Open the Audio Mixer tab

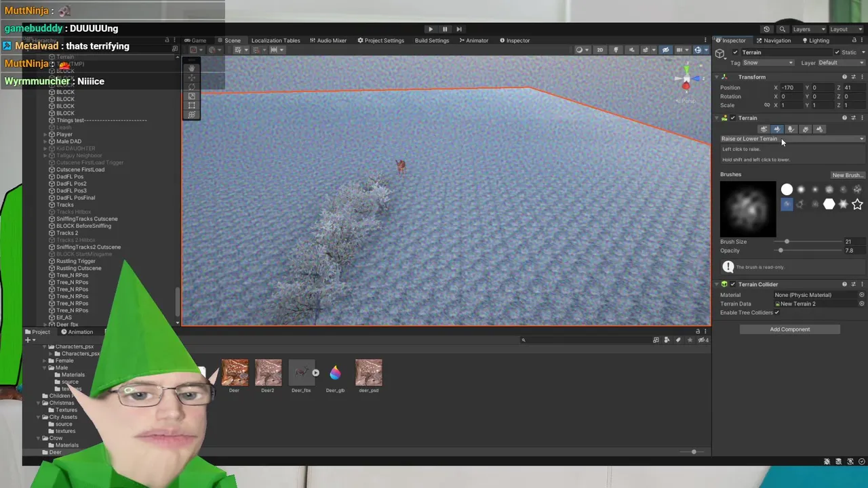(328, 41)
